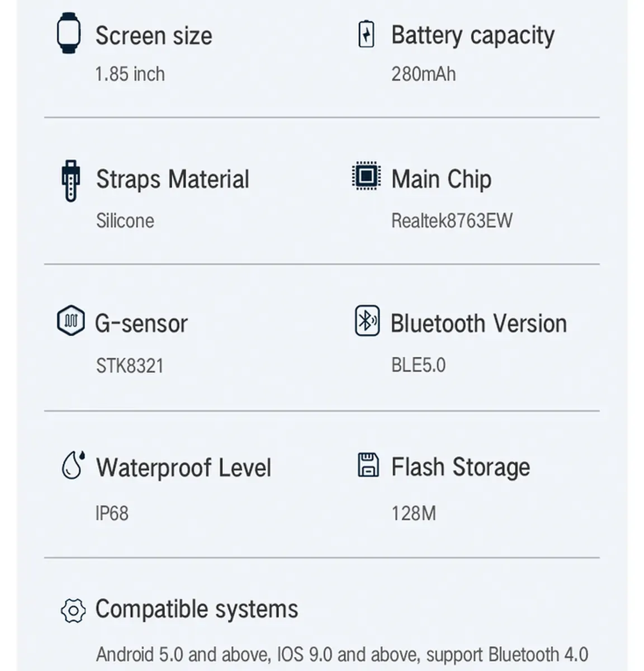The height and width of the screenshot is (671, 644).
Task: Click the battery capacity icon
Action: (366, 34)
